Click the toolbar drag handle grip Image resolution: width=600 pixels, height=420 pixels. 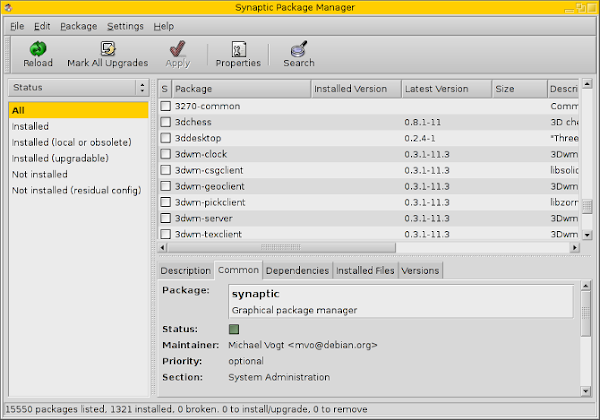(x=7, y=55)
